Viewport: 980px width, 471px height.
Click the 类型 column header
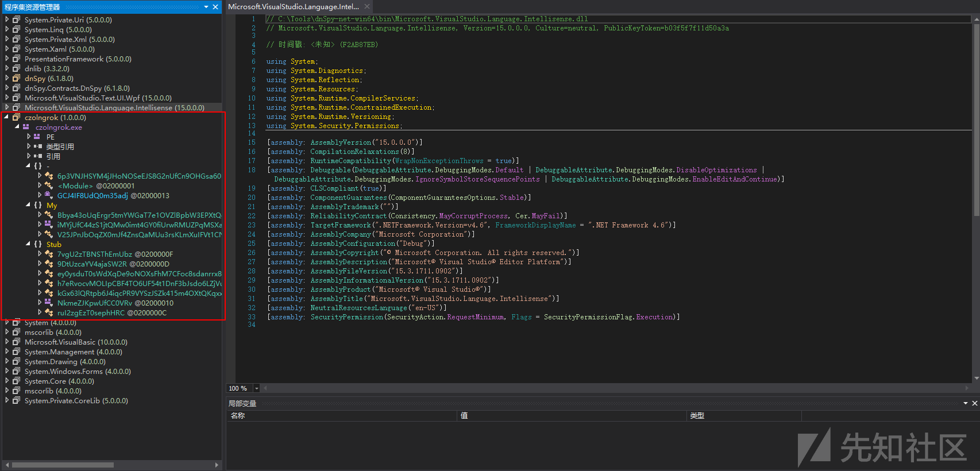click(x=744, y=415)
